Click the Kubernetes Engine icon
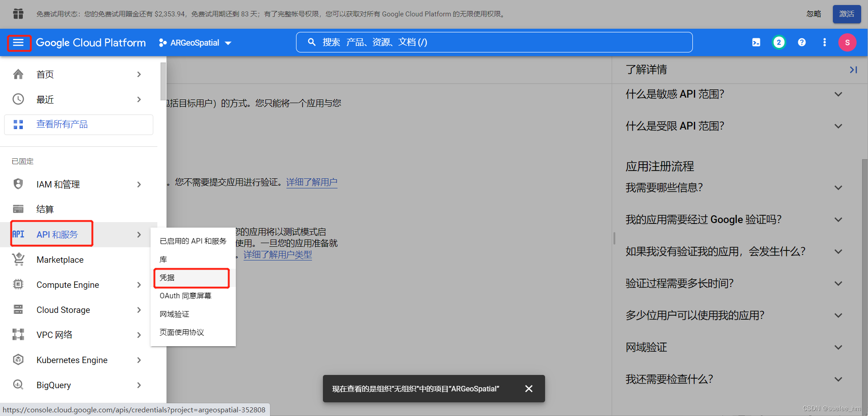The height and width of the screenshot is (416, 868). point(18,359)
